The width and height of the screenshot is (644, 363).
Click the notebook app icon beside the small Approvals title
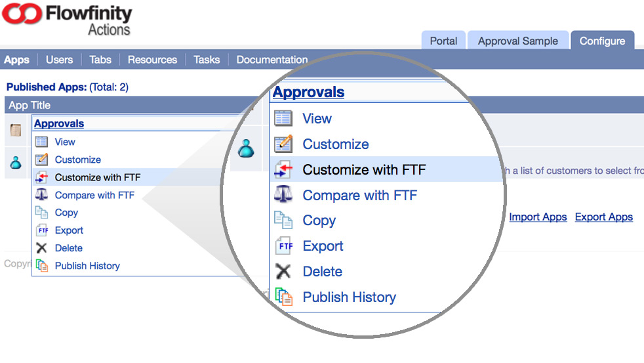[16, 130]
